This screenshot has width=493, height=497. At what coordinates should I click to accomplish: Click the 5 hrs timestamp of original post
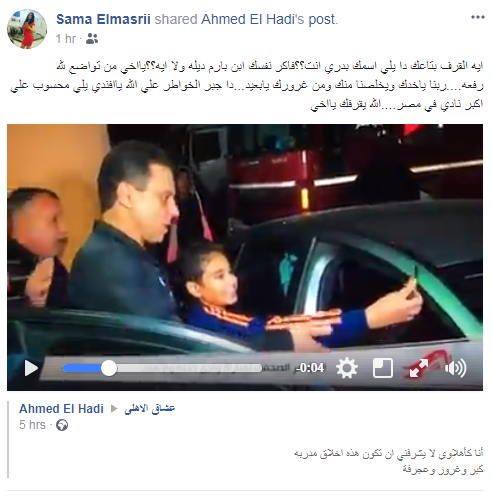click(x=32, y=425)
